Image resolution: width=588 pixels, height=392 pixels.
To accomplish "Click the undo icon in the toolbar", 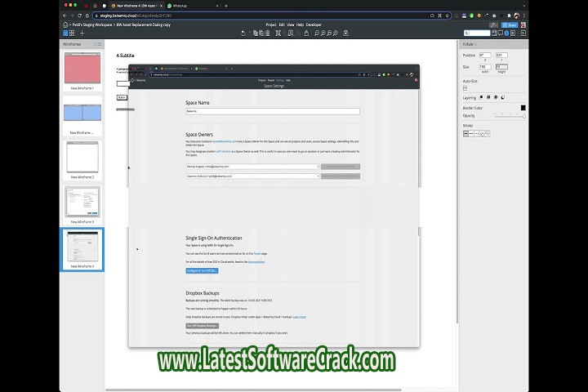I will coord(244,33).
